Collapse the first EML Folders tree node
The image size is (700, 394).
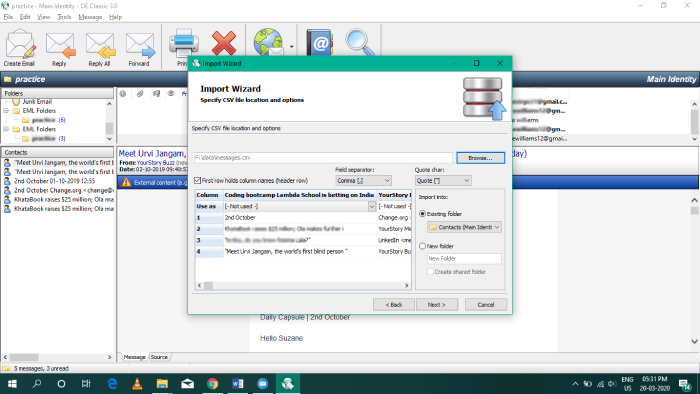click(6, 111)
